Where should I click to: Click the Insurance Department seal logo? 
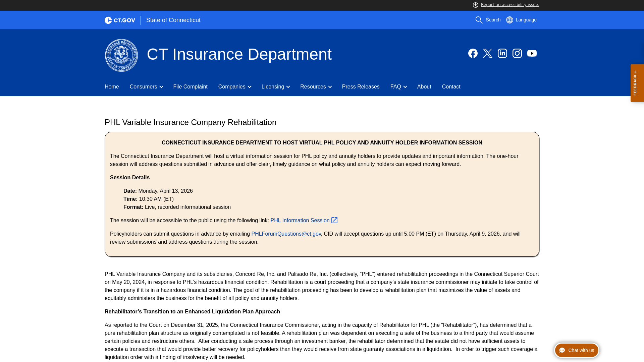point(121,55)
